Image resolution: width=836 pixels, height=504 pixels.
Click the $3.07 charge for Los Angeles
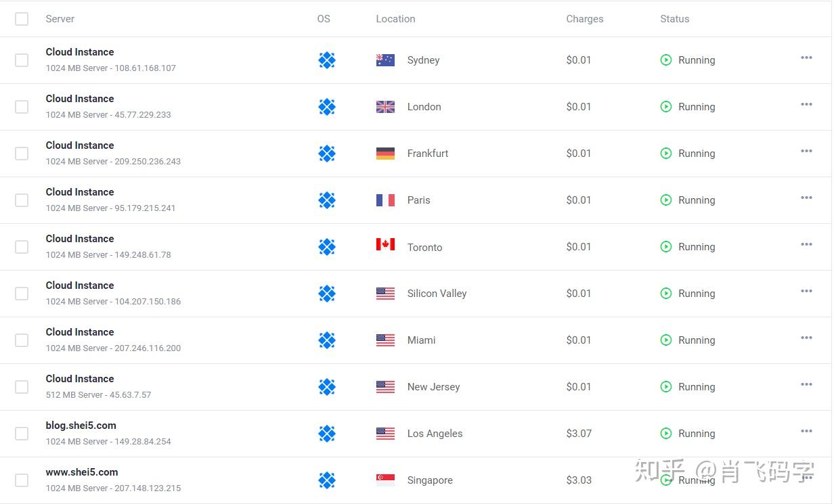[579, 434]
